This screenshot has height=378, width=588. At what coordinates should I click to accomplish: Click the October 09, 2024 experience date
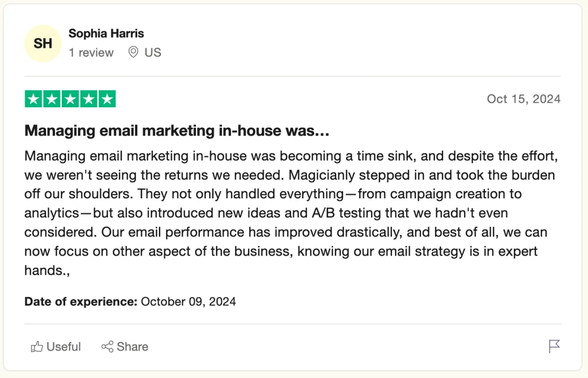coord(188,301)
